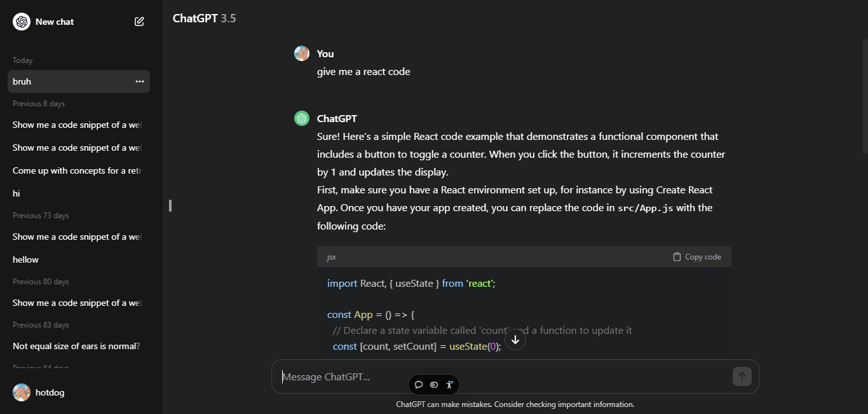Click the clipboard Copy code button
The image size is (868, 414).
[x=697, y=257]
